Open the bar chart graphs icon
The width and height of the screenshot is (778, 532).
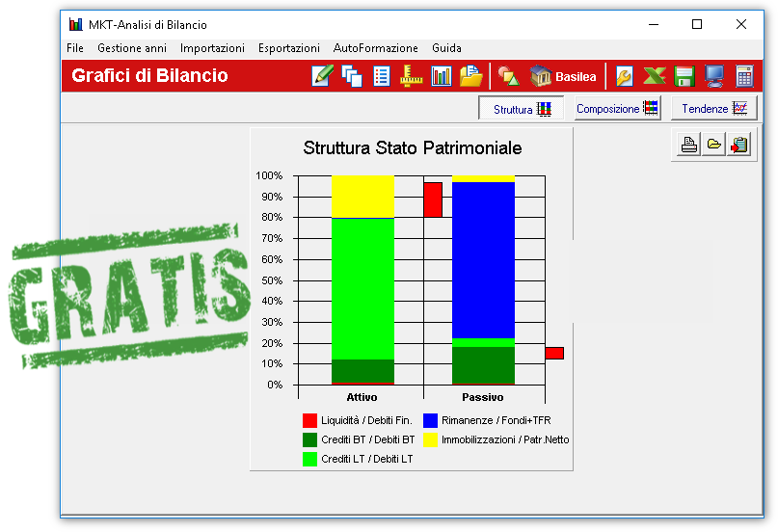click(442, 76)
